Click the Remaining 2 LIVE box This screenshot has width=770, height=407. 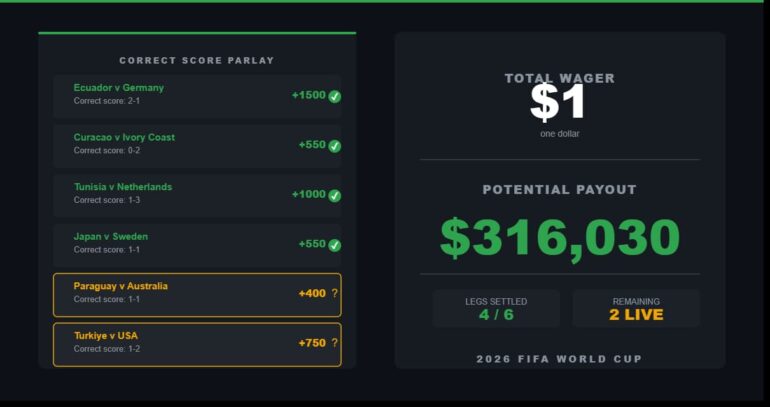(x=636, y=308)
